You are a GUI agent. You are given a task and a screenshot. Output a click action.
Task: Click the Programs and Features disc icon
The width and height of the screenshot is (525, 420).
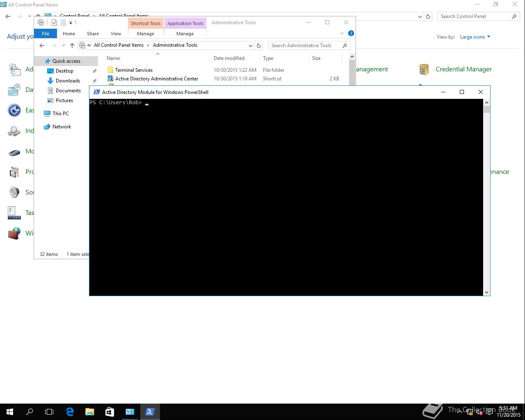[14, 172]
